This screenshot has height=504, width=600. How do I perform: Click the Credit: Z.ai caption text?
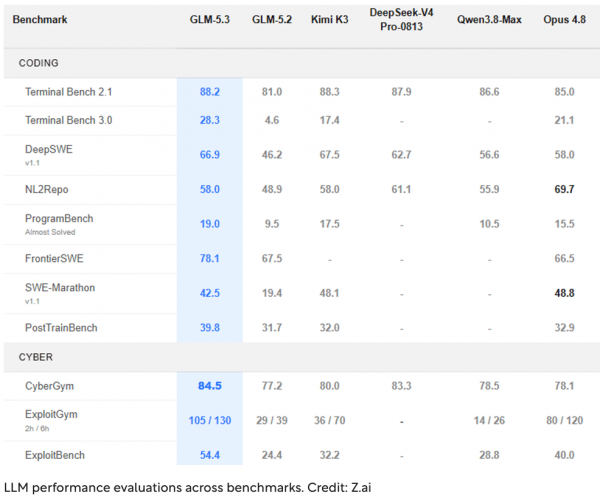point(339,488)
